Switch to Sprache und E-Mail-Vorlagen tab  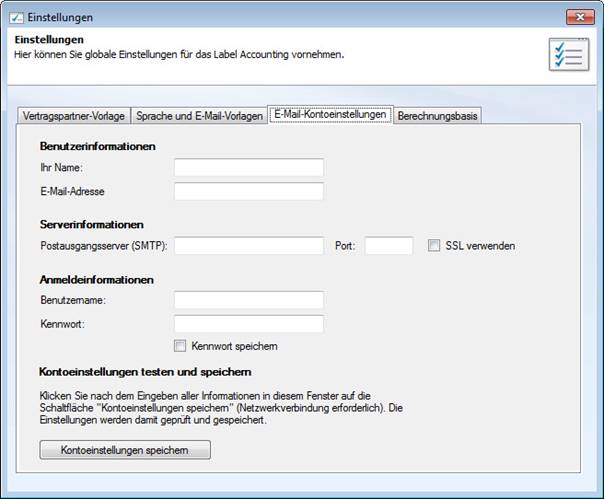(199, 116)
